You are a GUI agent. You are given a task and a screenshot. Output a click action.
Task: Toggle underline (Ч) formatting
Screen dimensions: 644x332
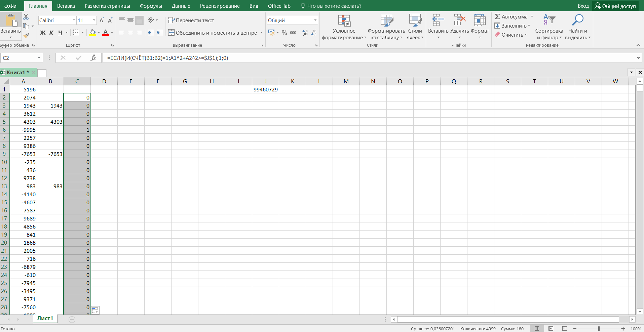pos(60,33)
